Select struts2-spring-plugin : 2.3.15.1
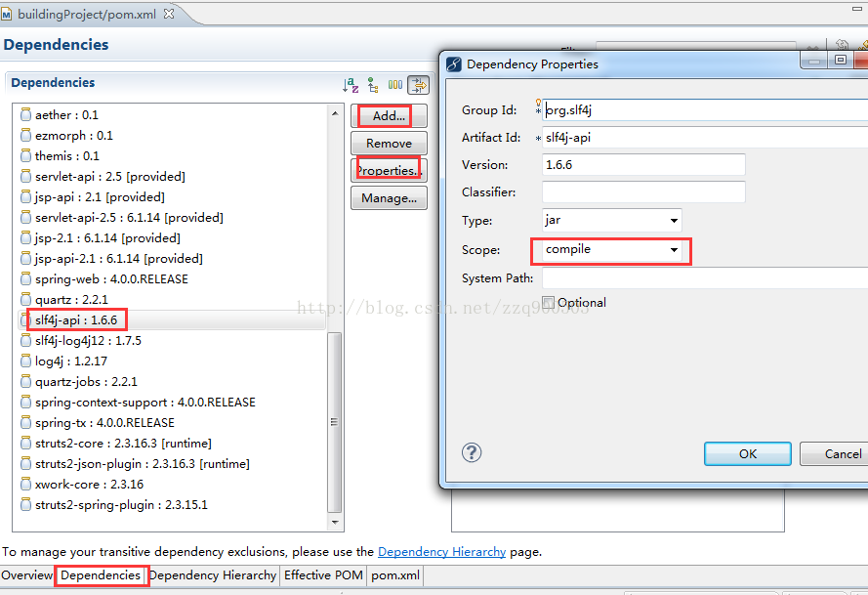This screenshot has width=868, height=595. click(x=121, y=504)
